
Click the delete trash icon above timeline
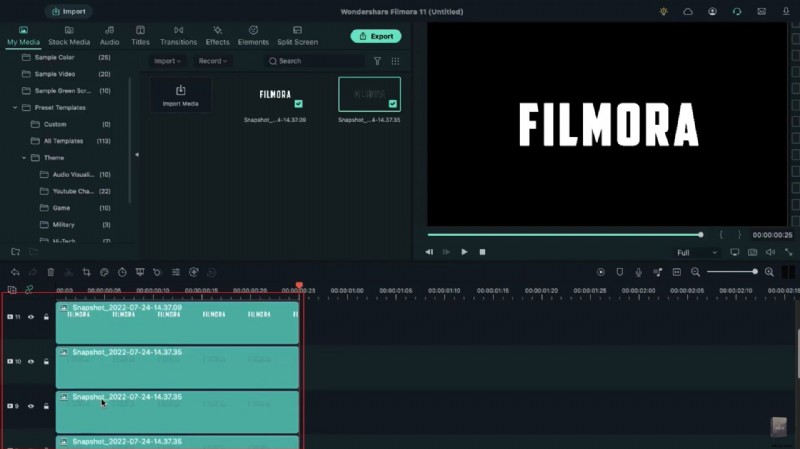[50, 272]
